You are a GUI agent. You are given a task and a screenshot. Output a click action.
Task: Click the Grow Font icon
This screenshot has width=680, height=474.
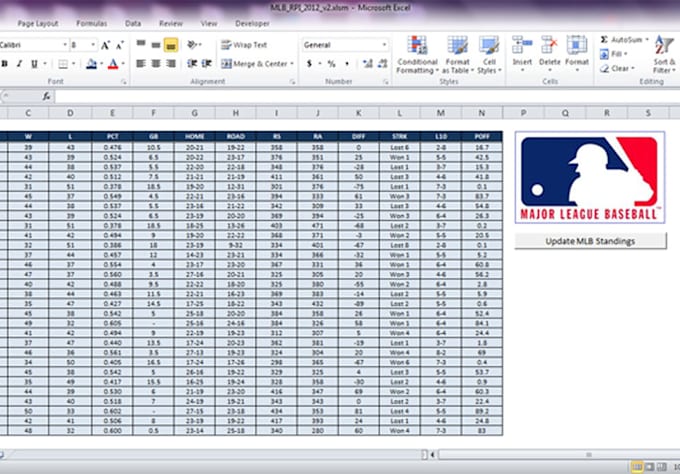pyautogui.click(x=105, y=45)
